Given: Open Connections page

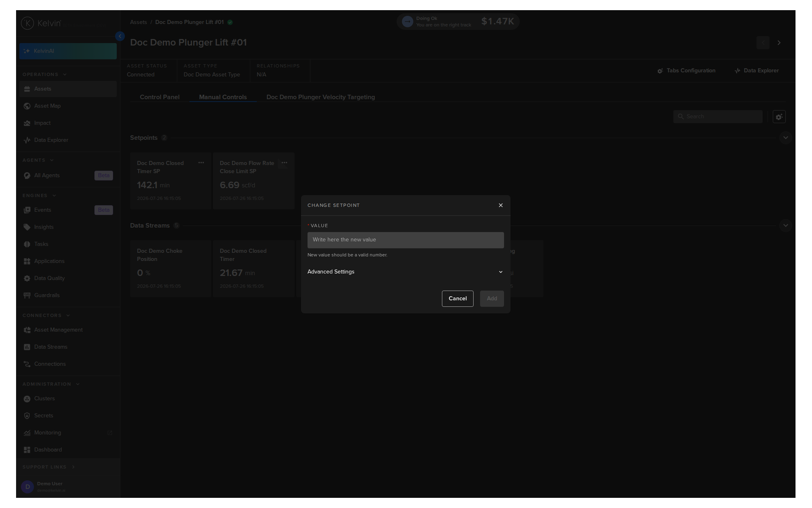Looking at the screenshot, I should [68, 364].
